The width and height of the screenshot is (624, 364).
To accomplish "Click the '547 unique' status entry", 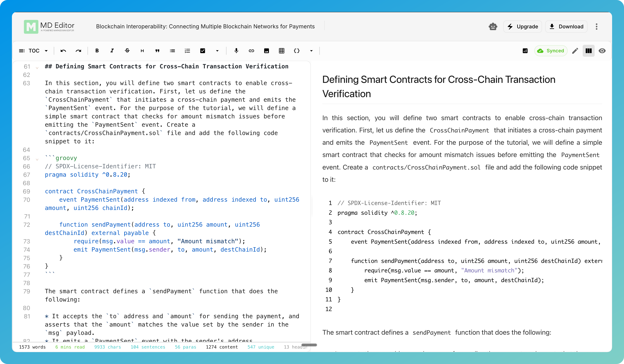I will point(261,347).
